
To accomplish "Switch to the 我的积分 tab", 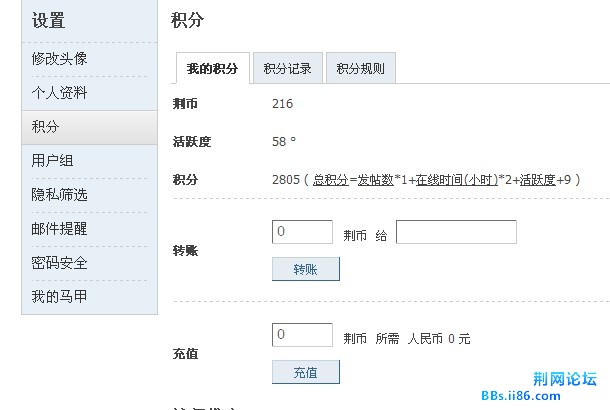I will coord(212,68).
